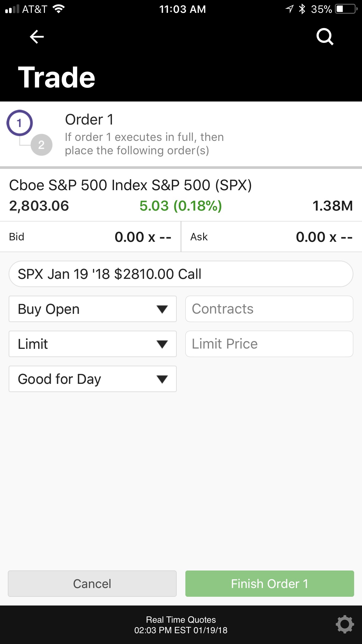362x644 pixels.
Task: Expand the Buy Open action dropdown
Action: coord(93,309)
